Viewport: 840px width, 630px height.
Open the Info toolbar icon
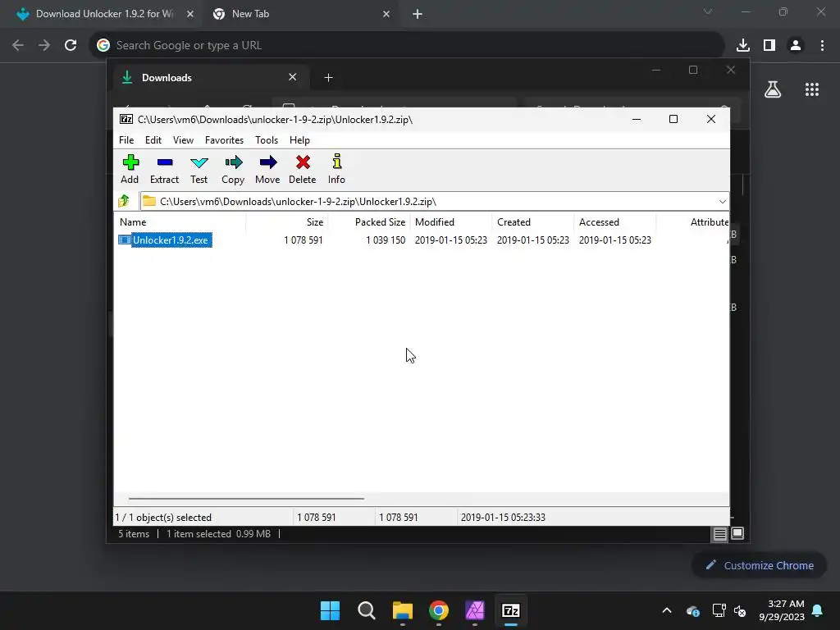[336, 169]
